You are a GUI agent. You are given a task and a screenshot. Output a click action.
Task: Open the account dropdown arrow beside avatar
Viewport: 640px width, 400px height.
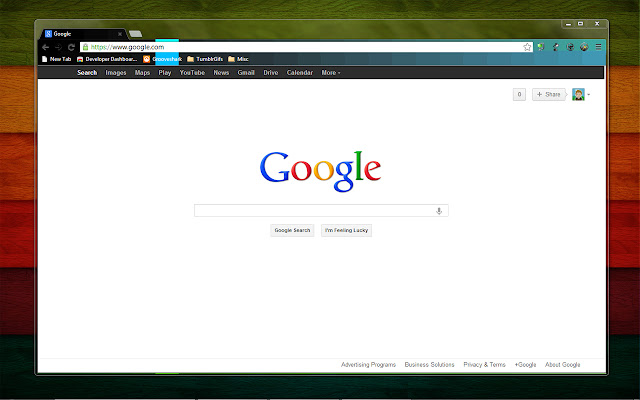tap(589, 95)
